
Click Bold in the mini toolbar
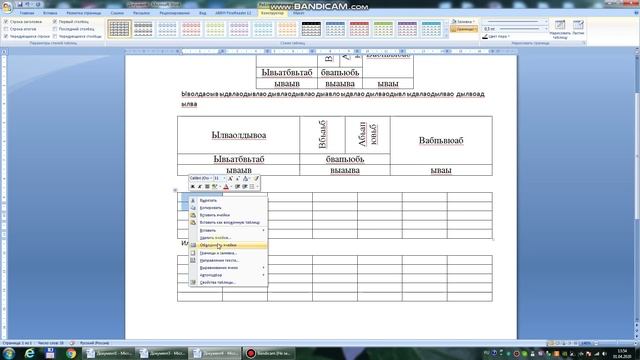193,187
